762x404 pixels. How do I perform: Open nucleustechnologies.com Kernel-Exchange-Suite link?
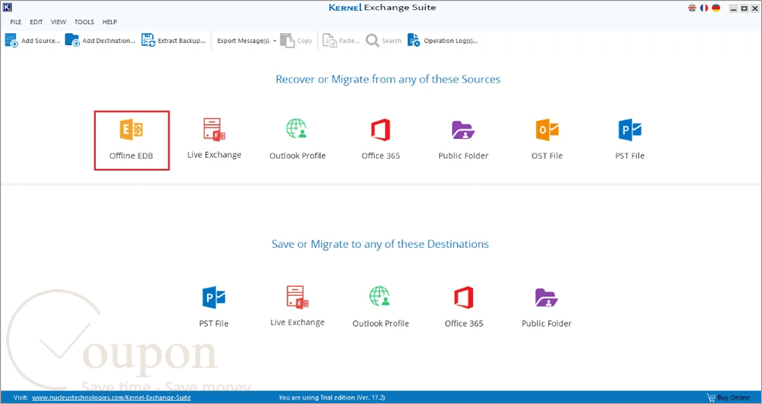click(112, 398)
